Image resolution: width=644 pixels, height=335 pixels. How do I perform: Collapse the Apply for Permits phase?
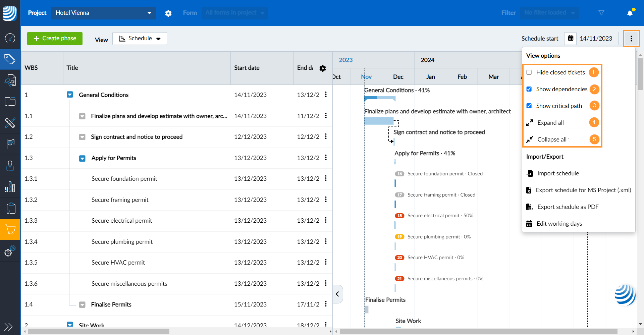pos(82,158)
